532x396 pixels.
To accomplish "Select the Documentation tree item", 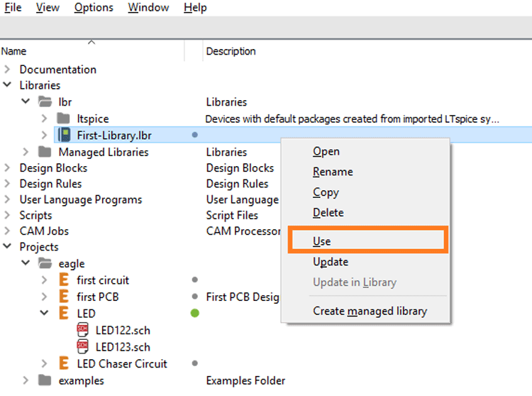I will [x=58, y=70].
